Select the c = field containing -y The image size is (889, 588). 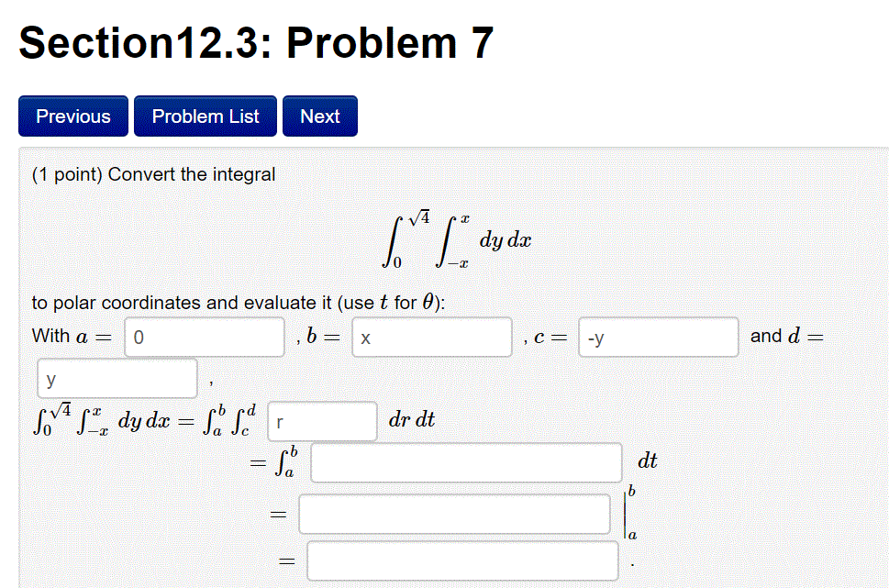(x=657, y=337)
